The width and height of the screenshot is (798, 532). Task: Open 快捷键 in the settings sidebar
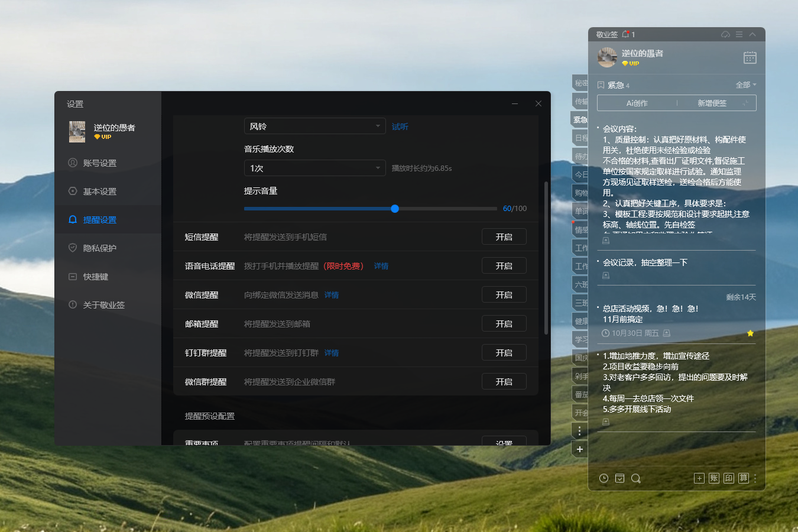108,277
